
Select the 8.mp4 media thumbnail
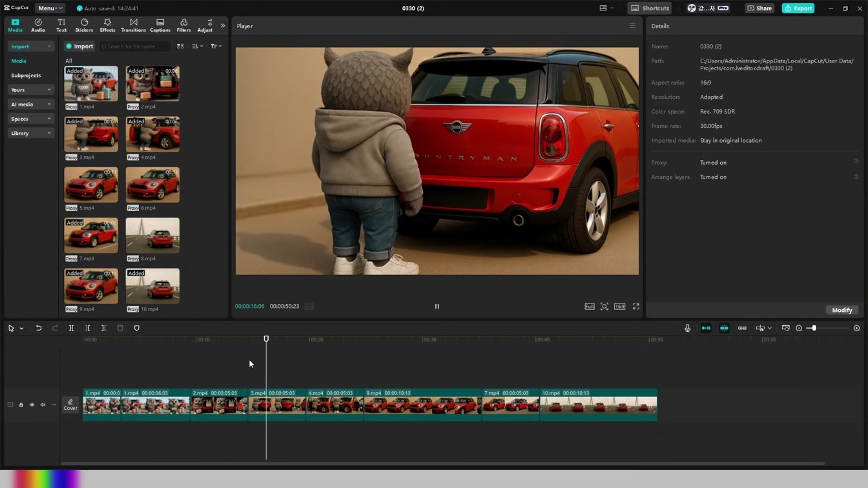tap(152, 235)
